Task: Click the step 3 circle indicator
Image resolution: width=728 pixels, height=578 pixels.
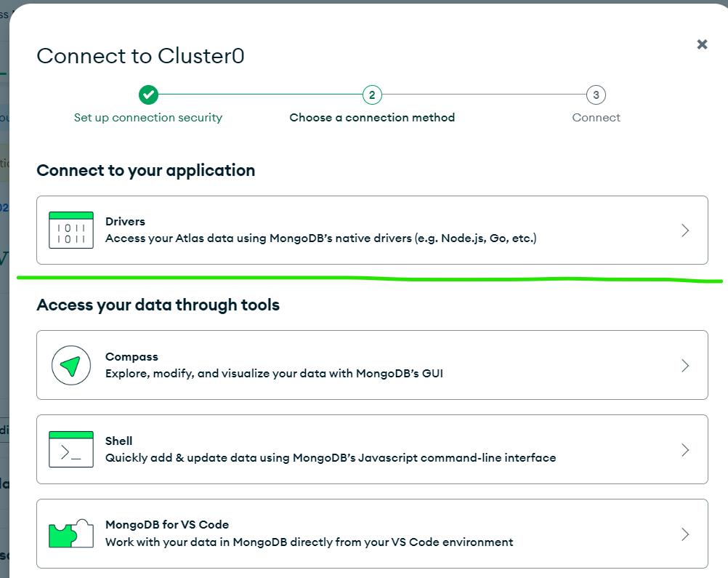Action: [596, 95]
